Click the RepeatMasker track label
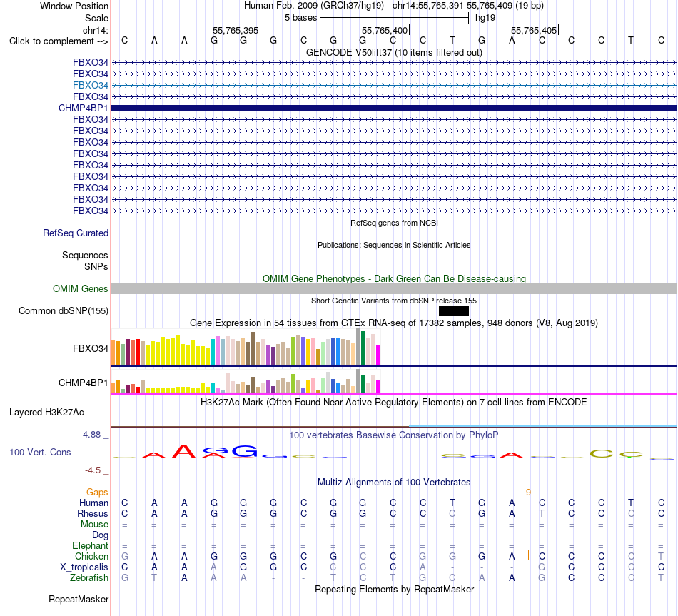 [79, 599]
